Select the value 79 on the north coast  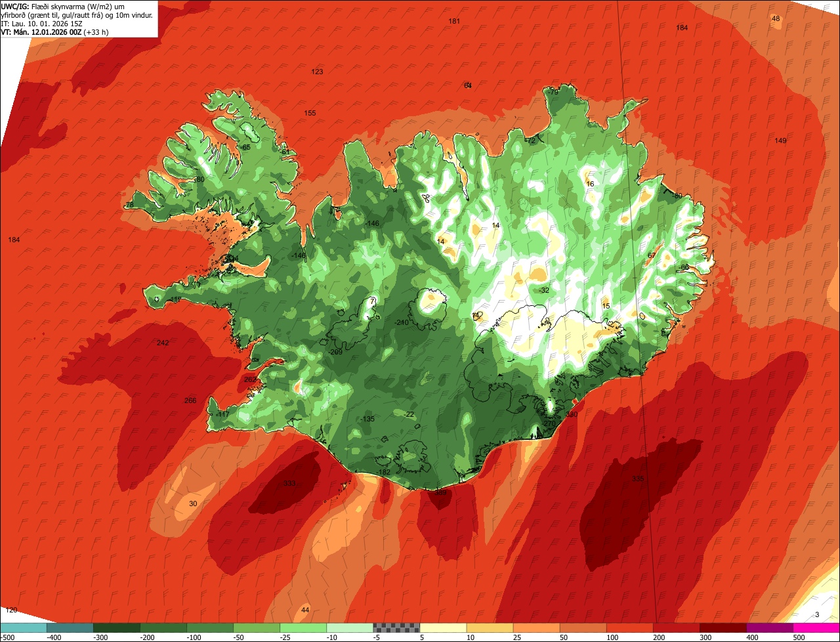pyautogui.click(x=554, y=93)
